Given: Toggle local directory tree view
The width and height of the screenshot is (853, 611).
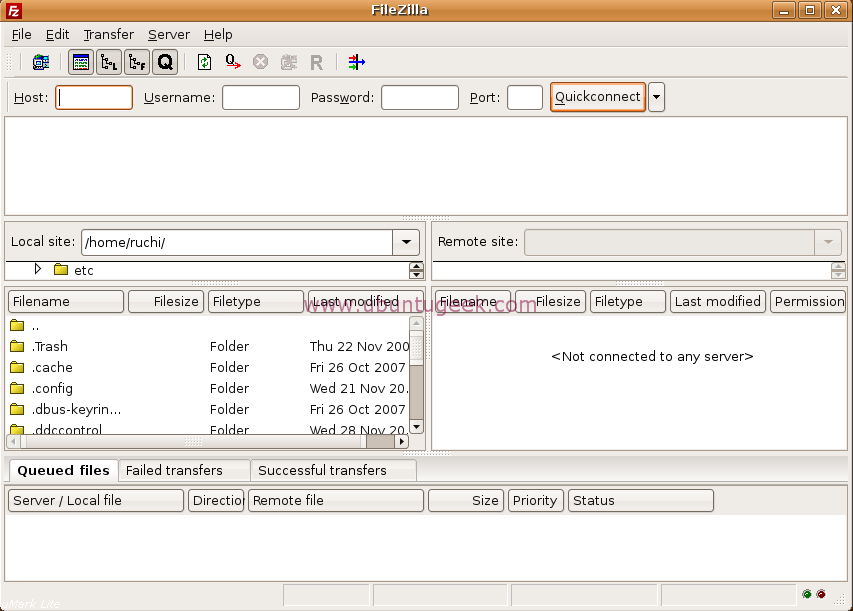Looking at the screenshot, I should pos(109,63).
